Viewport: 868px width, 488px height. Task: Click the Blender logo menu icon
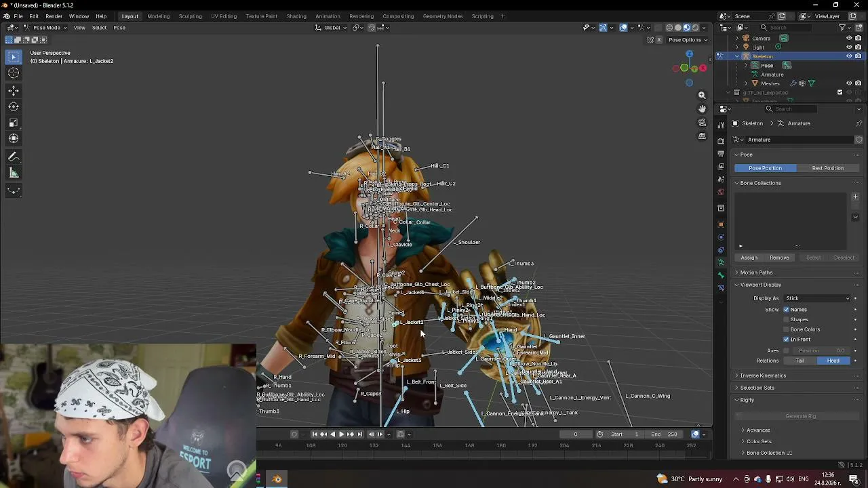point(7,16)
